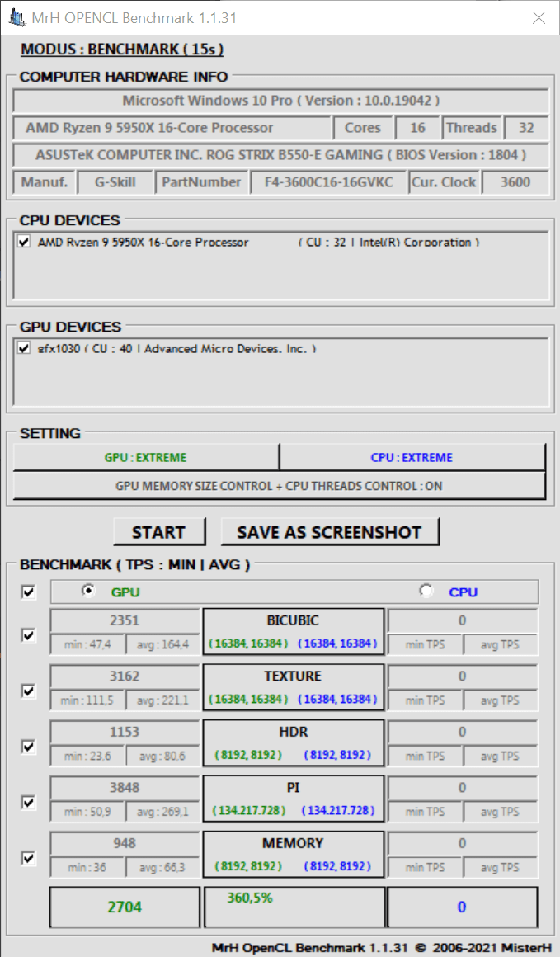Image resolution: width=560 pixels, height=957 pixels.
Task: Click the TEXTURE avg : 221,1 value
Action: (162, 700)
